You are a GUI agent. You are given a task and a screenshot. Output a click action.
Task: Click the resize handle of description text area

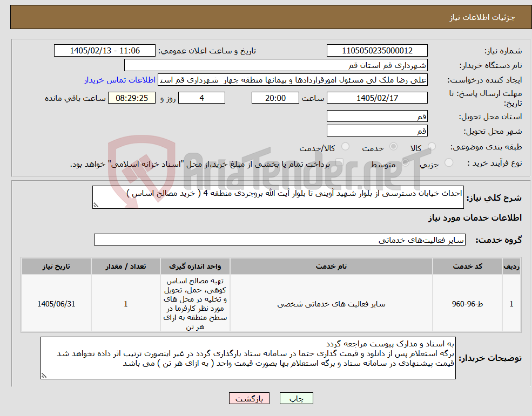tap(96, 205)
